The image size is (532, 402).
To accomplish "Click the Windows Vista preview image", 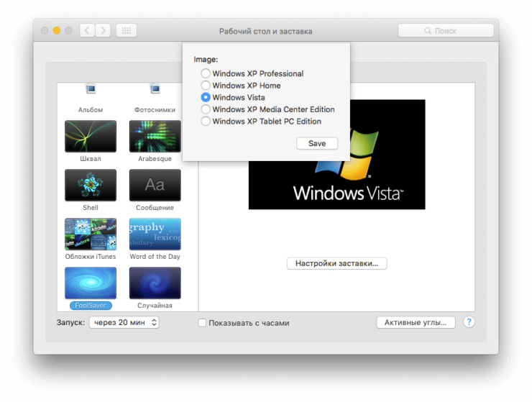I will click(x=336, y=155).
